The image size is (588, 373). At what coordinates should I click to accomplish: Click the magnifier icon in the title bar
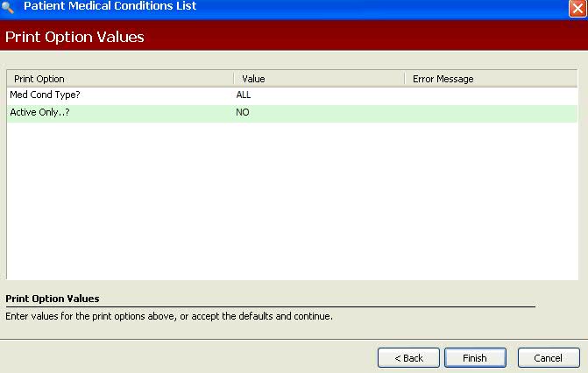(x=8, y=7)
